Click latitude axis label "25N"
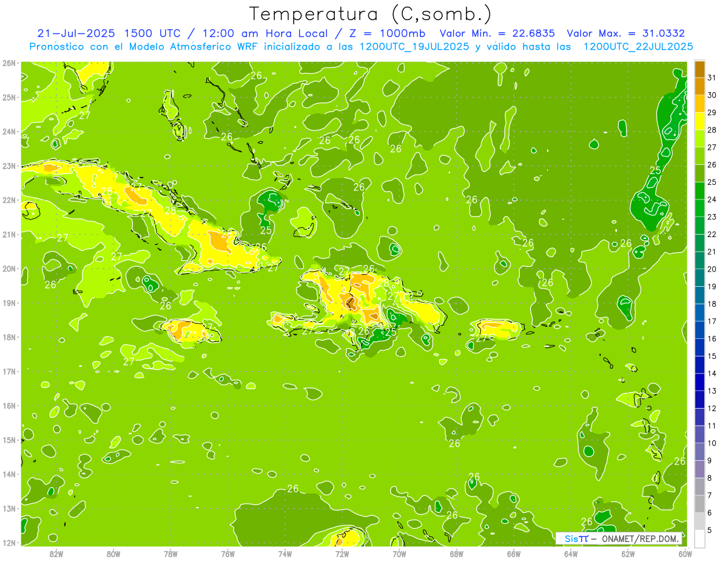 click(9, 98)
